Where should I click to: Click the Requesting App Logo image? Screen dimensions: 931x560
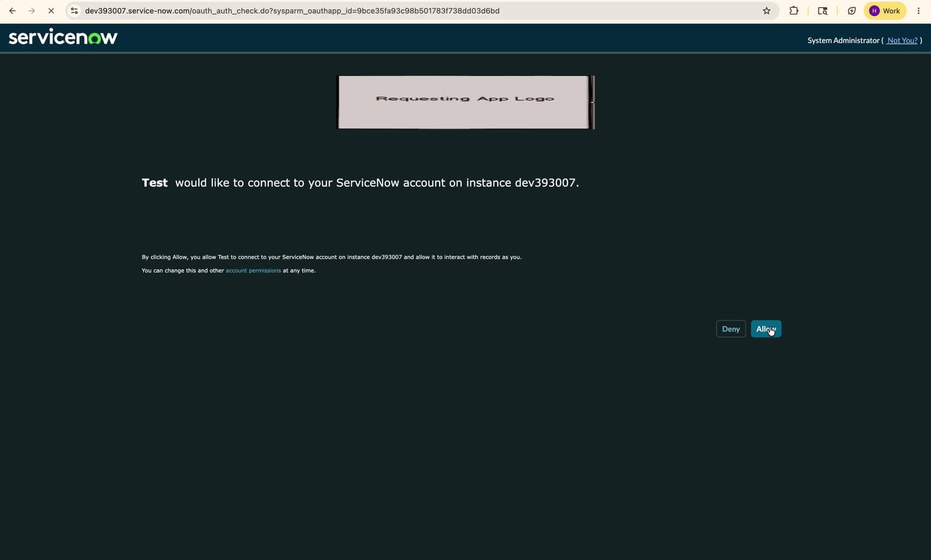[x=465, y=102]
